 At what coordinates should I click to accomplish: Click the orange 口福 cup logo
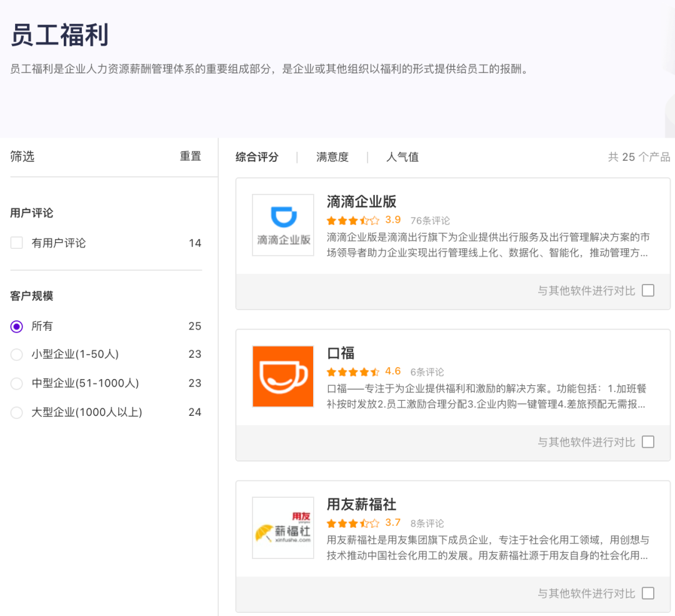(283, 376)
